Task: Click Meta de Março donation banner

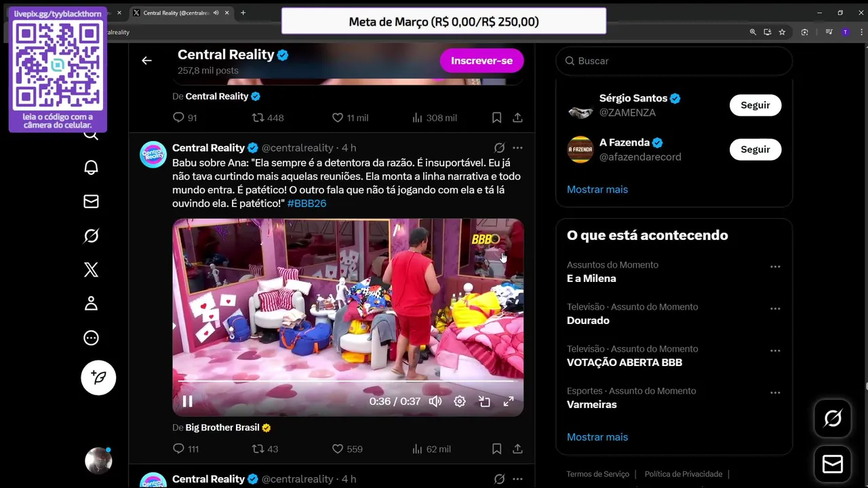Action: pos(443,22)
